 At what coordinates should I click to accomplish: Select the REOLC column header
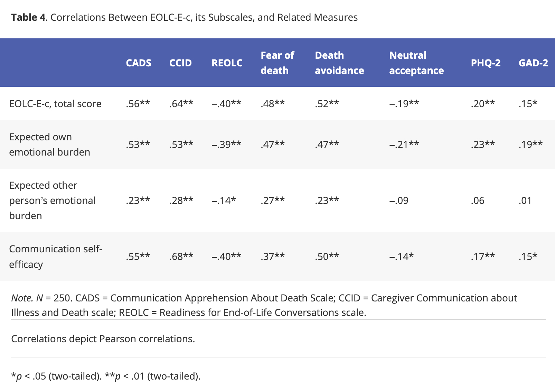(x=227, y=63)
